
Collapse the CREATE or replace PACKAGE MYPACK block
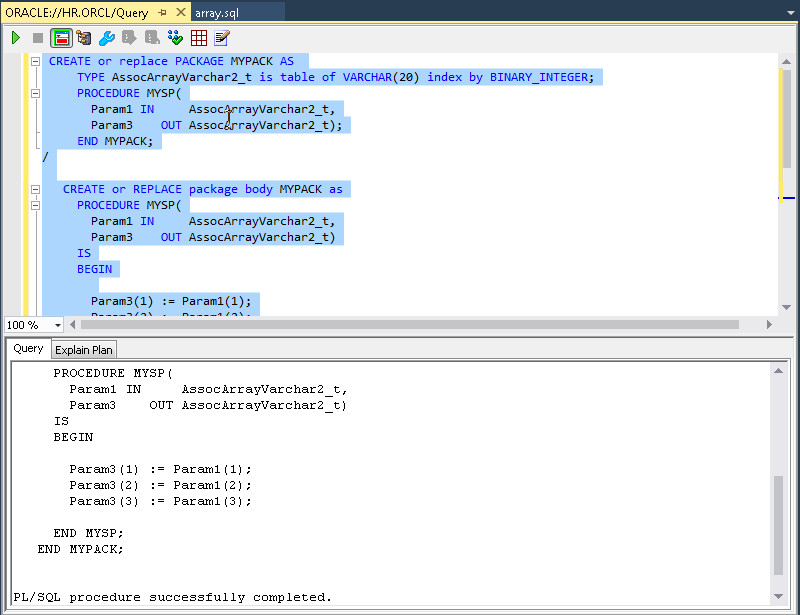point(34,61)
